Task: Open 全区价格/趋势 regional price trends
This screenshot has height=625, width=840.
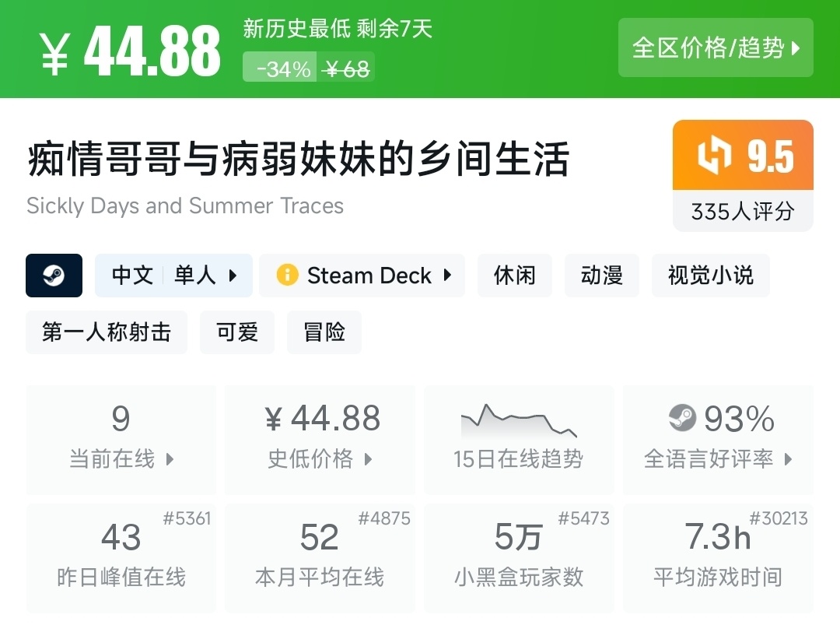Action: 716,48
